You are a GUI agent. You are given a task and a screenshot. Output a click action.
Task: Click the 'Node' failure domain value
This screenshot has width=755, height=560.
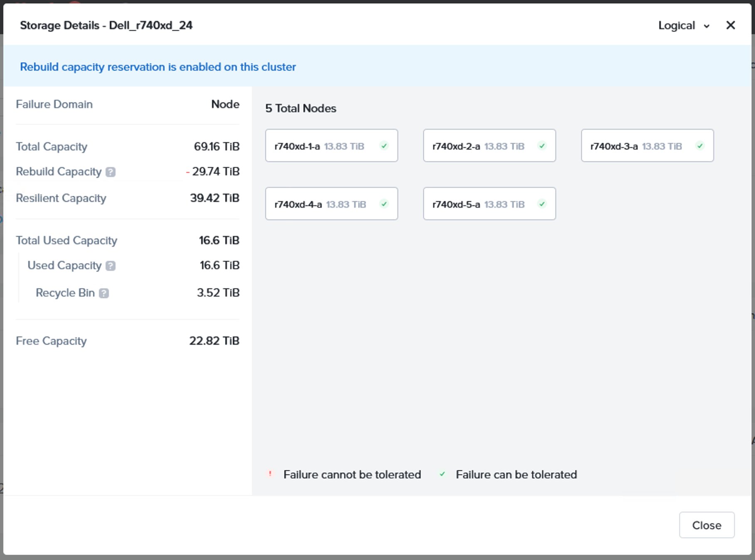click(x=225, y=104)
